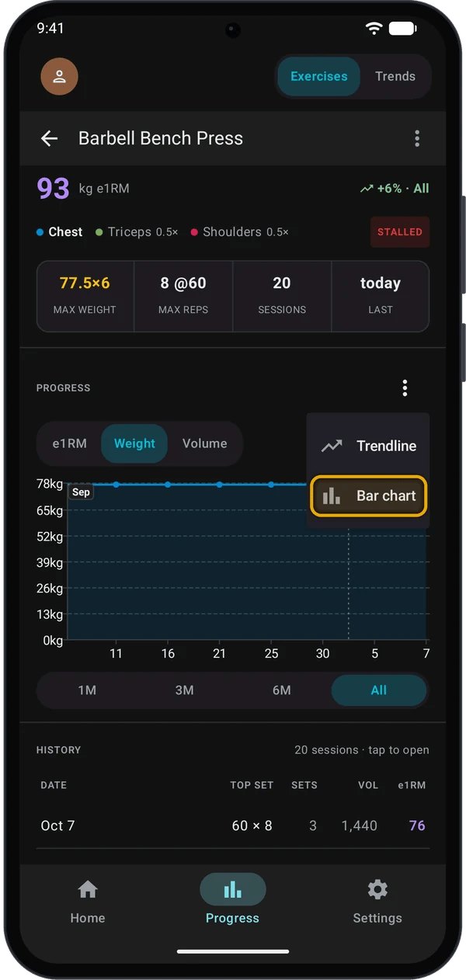Tap the VOL column header
The image size is (466, 980).
[368, 785]
